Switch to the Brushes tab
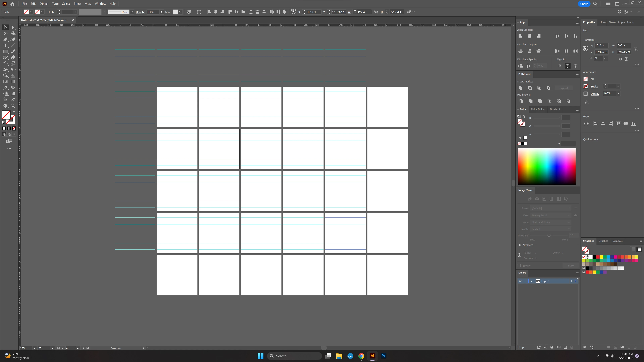Viewport: 644px width, 362px height. (603, 241)
